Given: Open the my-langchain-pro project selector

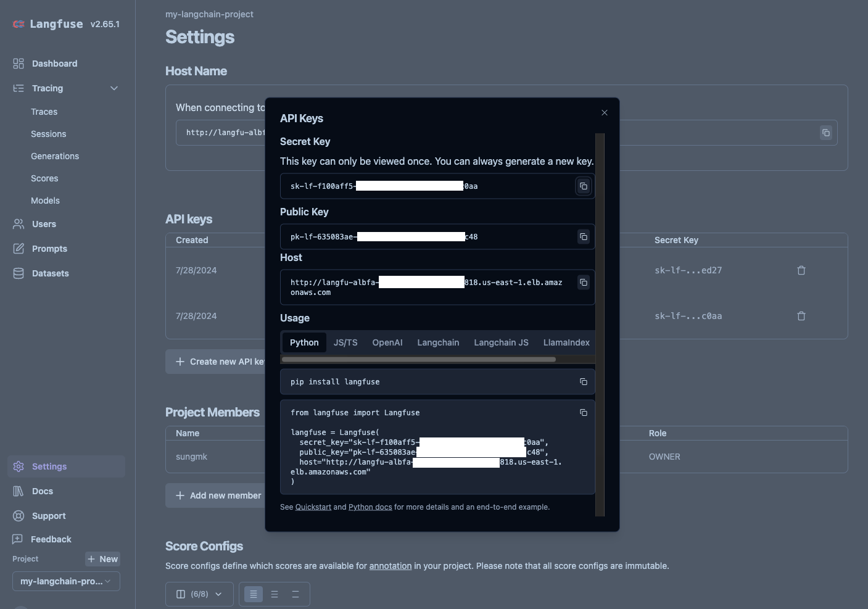Looking at the screenshot, I should point(66,581).
